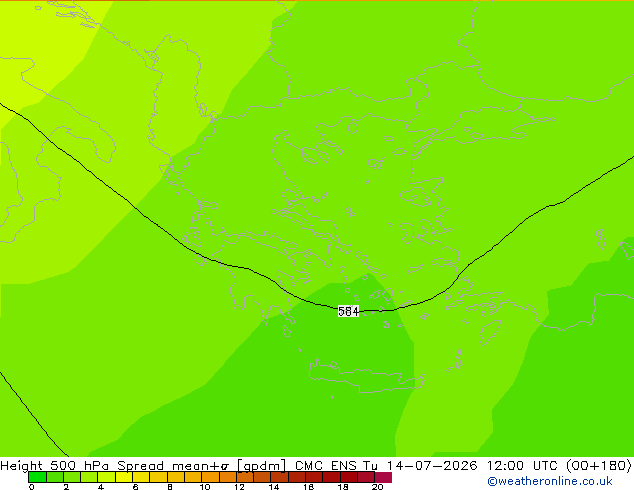Click the 'CMC ENS' model label
This screenshot has width=634, height=490.
[x=325, y=465]
